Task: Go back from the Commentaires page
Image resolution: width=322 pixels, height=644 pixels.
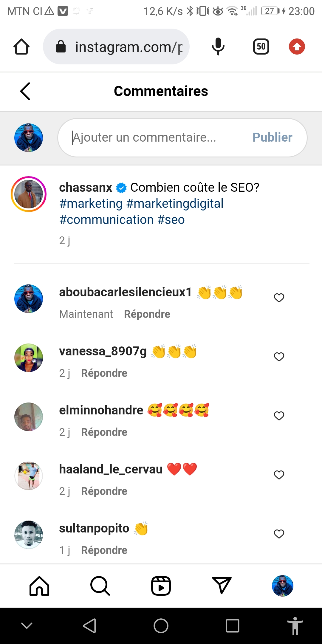Action: (x=25, y=91)
